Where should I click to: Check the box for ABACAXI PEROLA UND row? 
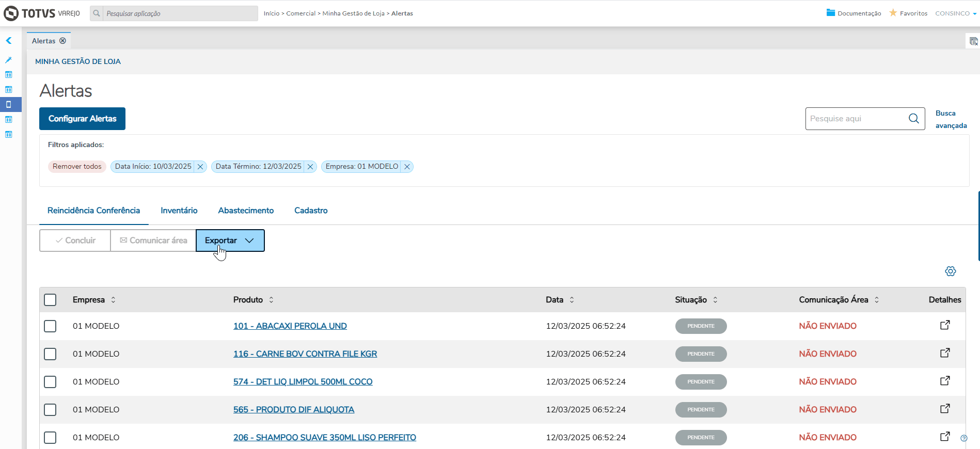click(50, 326)
